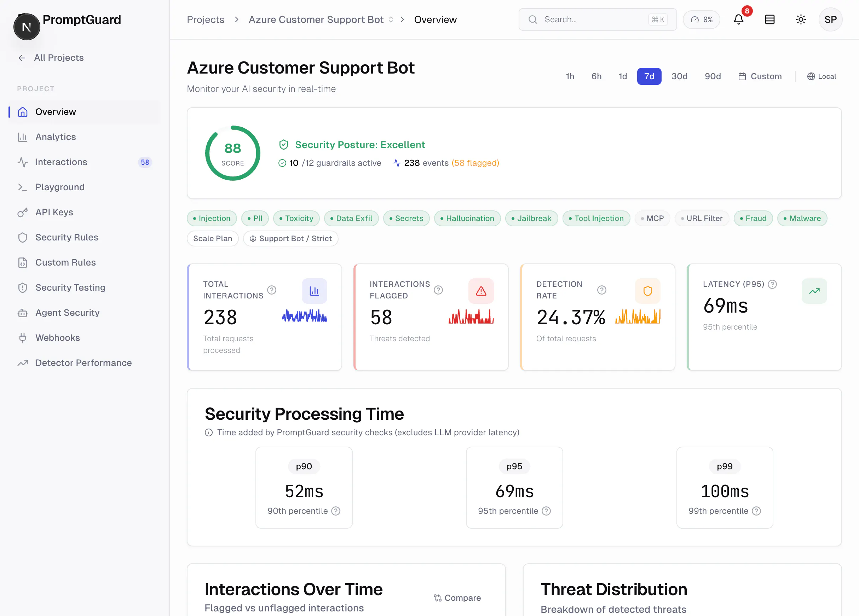Open the Overview sidebar item
Screen dimensions: 859x616
point(84,112)
